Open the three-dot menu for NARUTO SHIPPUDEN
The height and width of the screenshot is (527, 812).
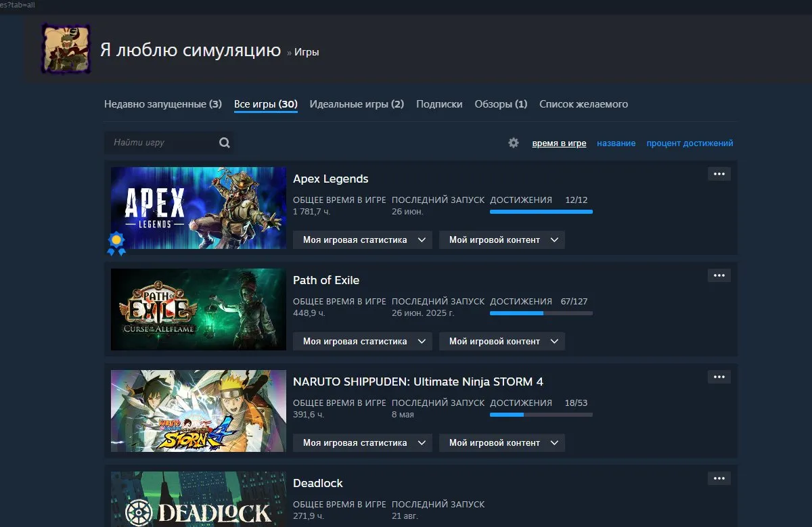[x=719, y=377]
